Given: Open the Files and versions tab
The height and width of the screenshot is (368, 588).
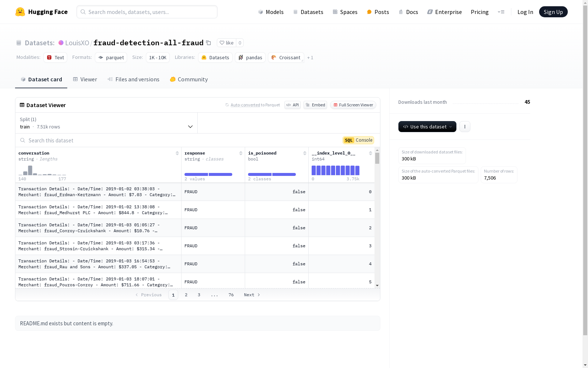Looking at the screenshot, I should (133, 79).
